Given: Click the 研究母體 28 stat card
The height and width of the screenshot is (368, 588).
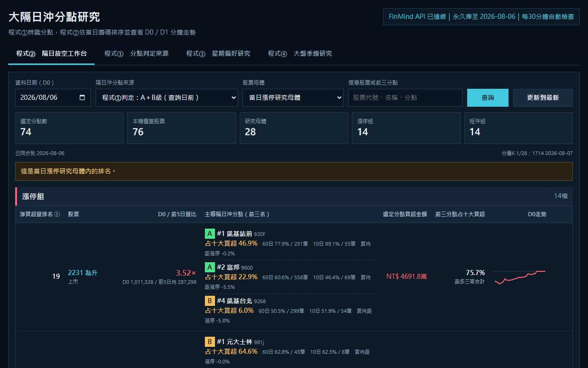Looking at the screenshot, I should click(x=294, y=128).
